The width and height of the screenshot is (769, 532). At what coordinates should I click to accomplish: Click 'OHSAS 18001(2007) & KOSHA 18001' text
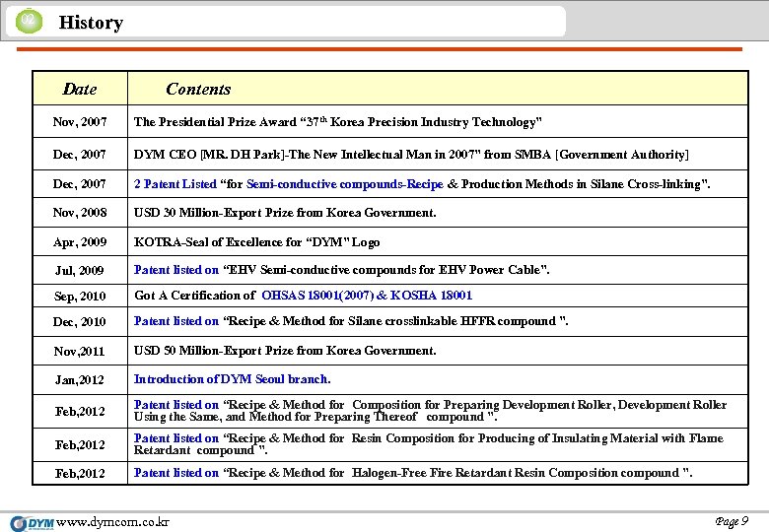367,296
